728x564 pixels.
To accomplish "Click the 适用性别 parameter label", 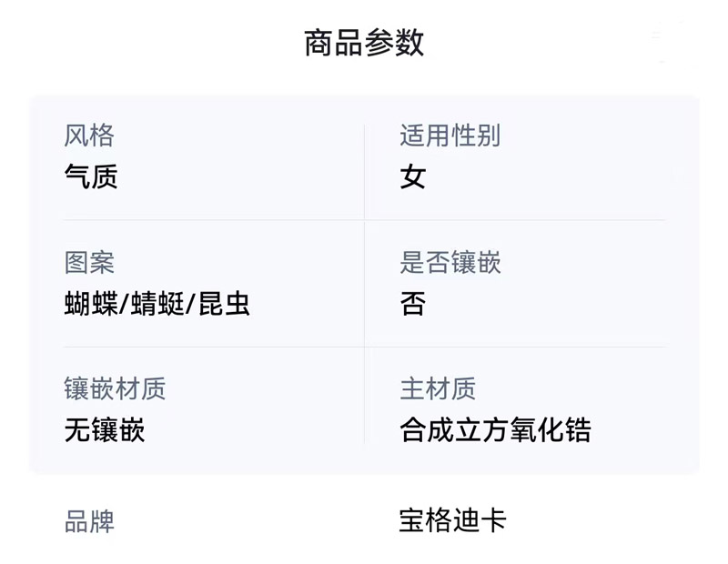I will point(450,136).
